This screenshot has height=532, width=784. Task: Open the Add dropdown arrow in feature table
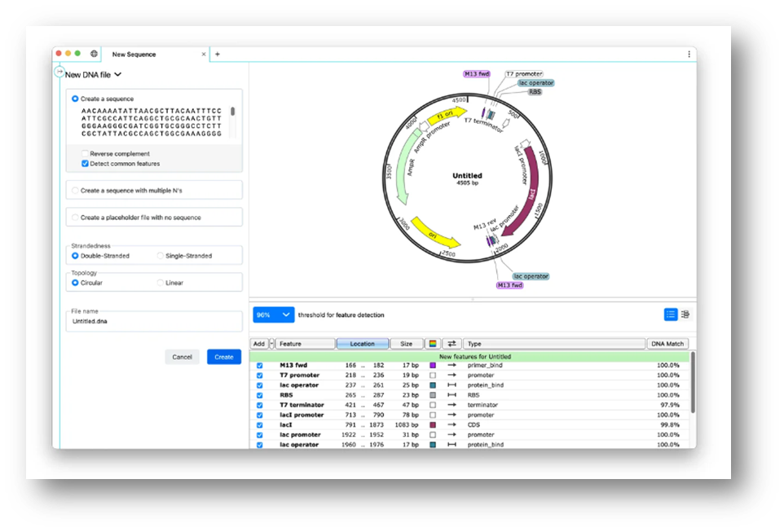(271, 343)
